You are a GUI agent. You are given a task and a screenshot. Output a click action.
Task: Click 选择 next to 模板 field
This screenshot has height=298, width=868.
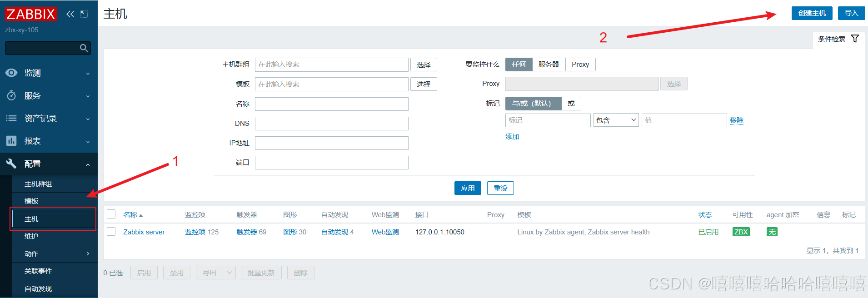click(424, 84)
